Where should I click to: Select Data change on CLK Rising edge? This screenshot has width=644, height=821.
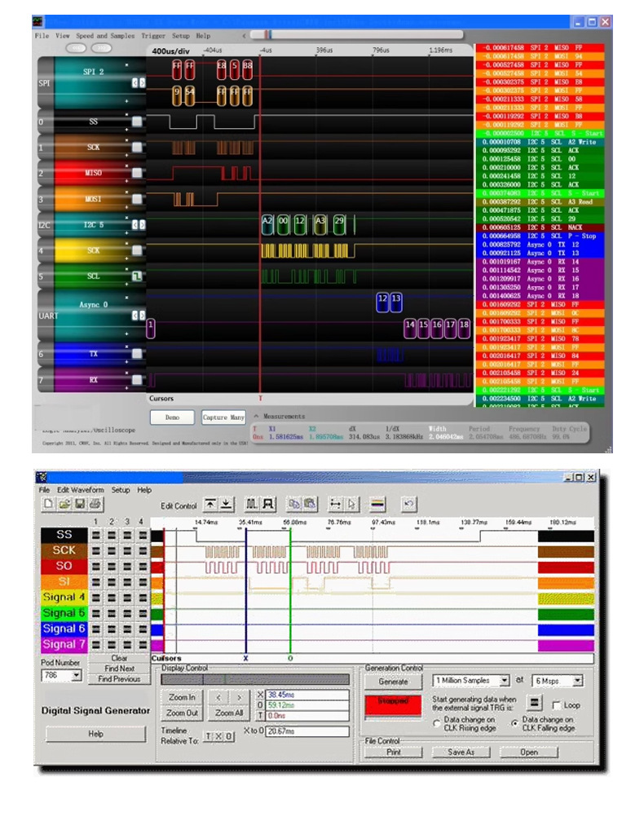tap(437, 723)
